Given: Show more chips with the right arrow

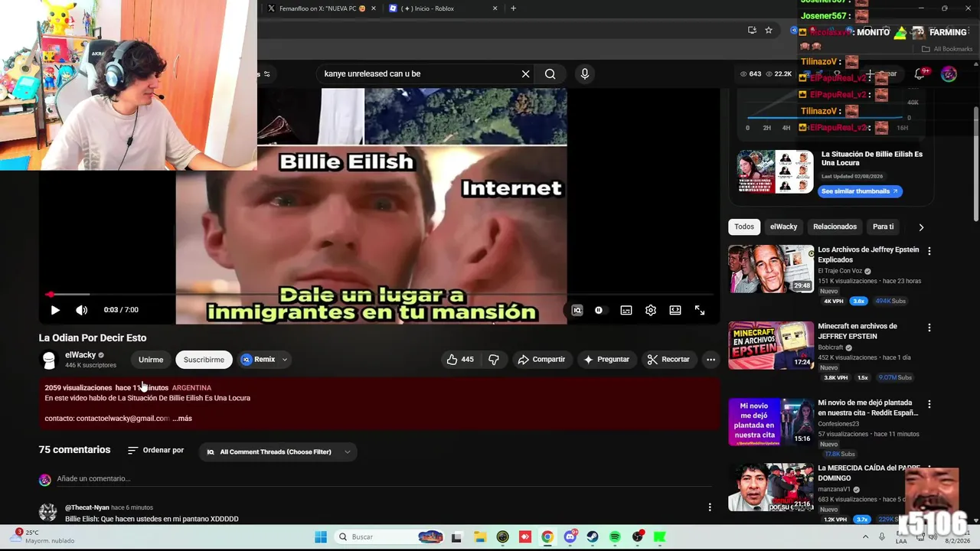Looking at the screenshot, I should [x=921, y=227].
